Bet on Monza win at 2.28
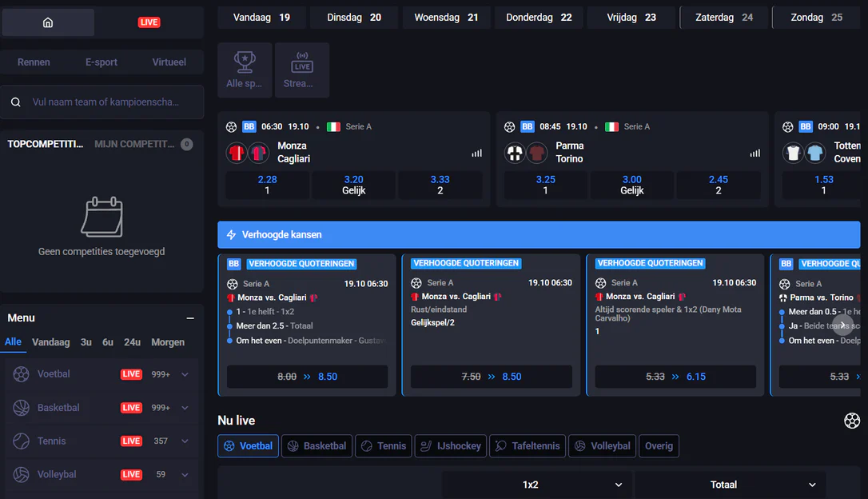Viewport: 868px width, 499px height. pos(268,185)
